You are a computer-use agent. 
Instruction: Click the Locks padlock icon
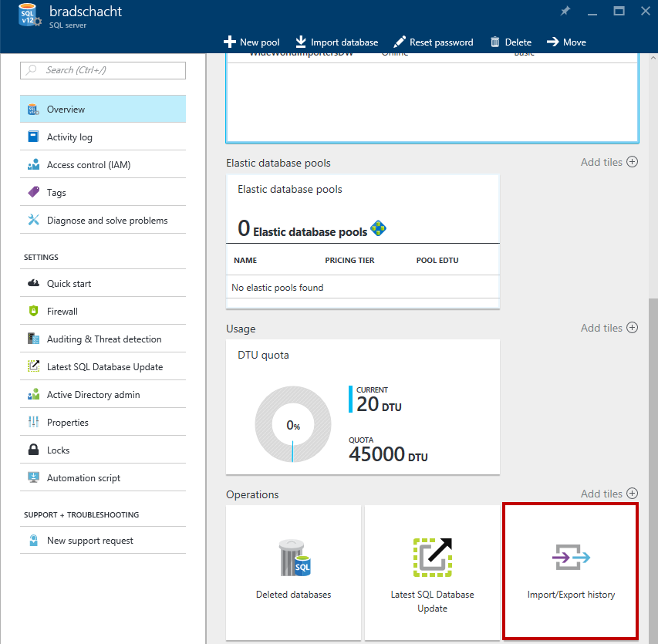33,450
